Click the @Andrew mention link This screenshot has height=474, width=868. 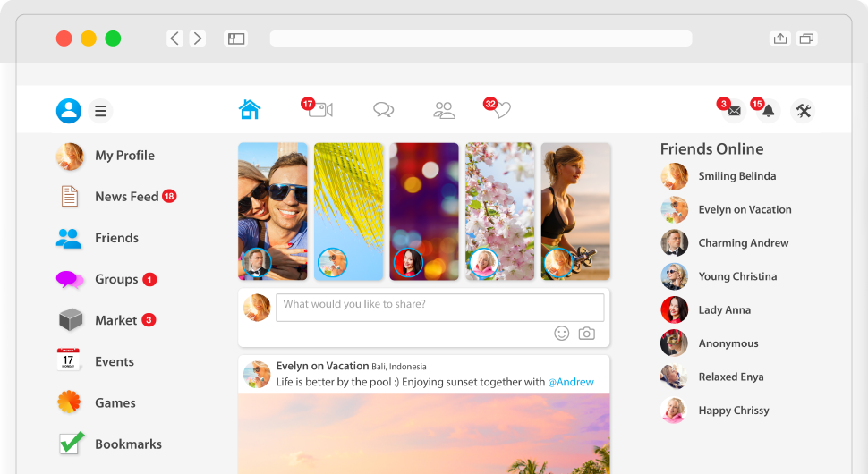571,382
